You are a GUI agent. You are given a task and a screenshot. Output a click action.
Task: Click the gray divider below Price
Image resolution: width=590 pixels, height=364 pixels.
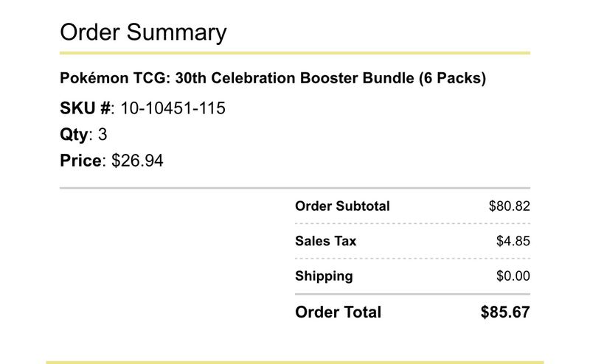coord(295,188)
